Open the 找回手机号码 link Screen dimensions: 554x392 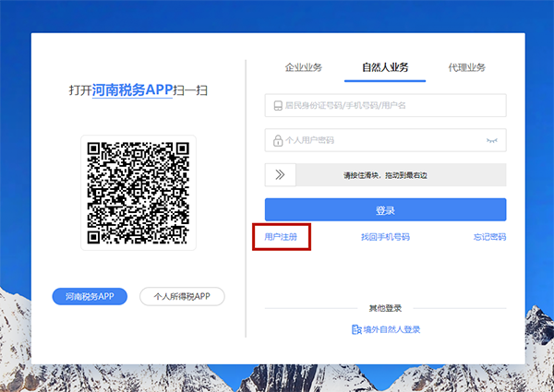[385, 237]
